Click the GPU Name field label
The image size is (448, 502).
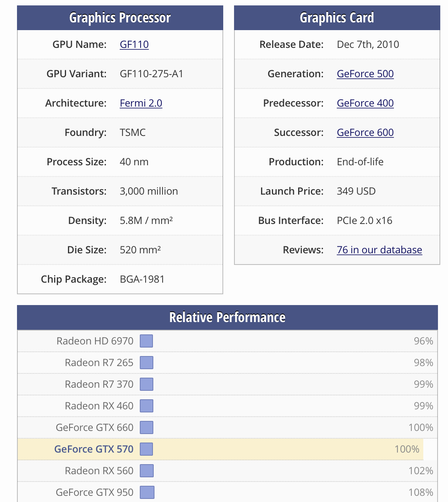[80, 44]
